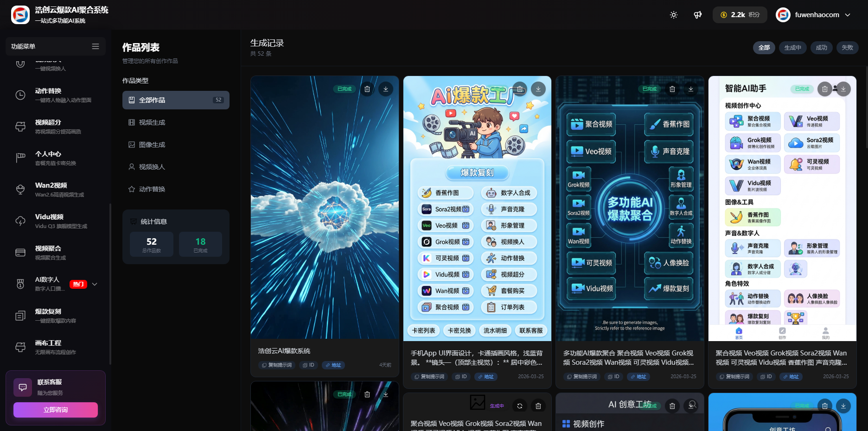
Task: Open the announcements megaphone icon
Action: (697, 15)
